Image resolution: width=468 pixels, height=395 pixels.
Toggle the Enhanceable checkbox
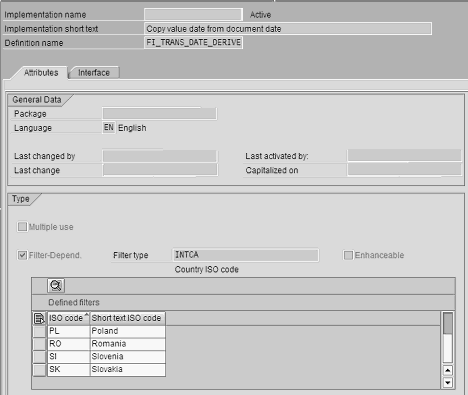click(x=348, y=255)
